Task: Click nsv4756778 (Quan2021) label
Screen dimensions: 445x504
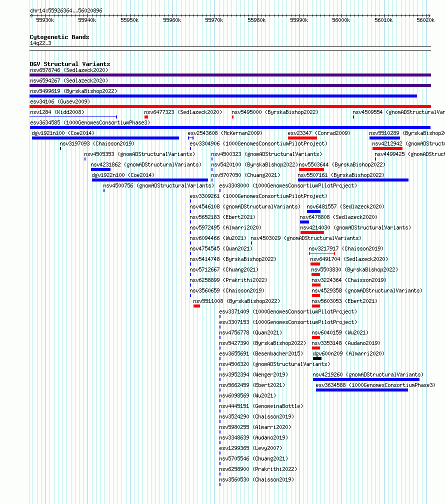Action: [250, 332]
